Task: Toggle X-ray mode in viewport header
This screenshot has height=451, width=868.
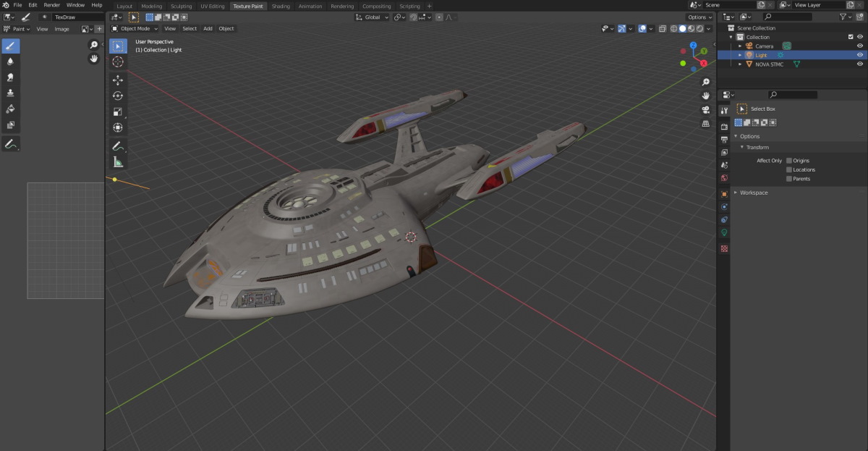Action: [663, 28]
